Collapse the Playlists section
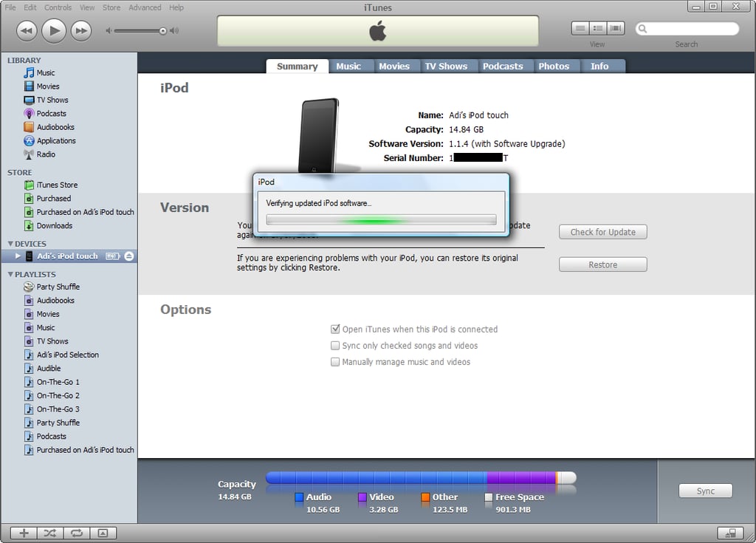The height and width of the screenshot is (543, 756). coord(10,274)
